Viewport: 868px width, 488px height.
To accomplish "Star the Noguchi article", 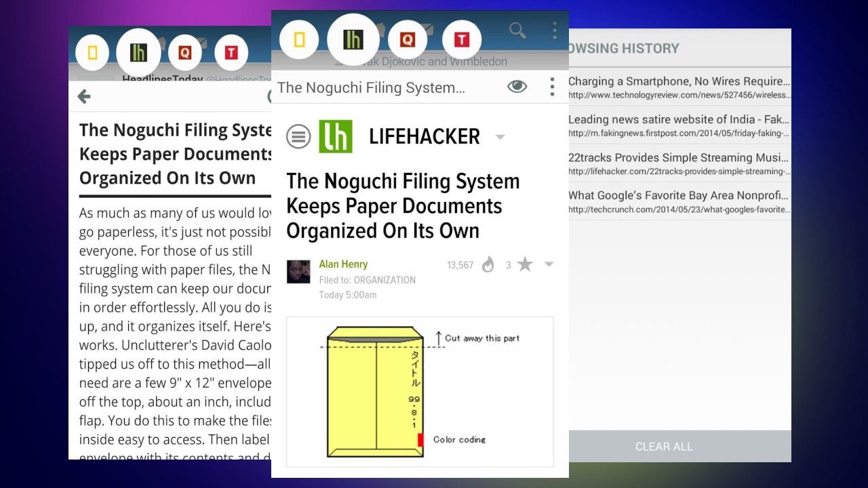I will (x=525, y=264).
